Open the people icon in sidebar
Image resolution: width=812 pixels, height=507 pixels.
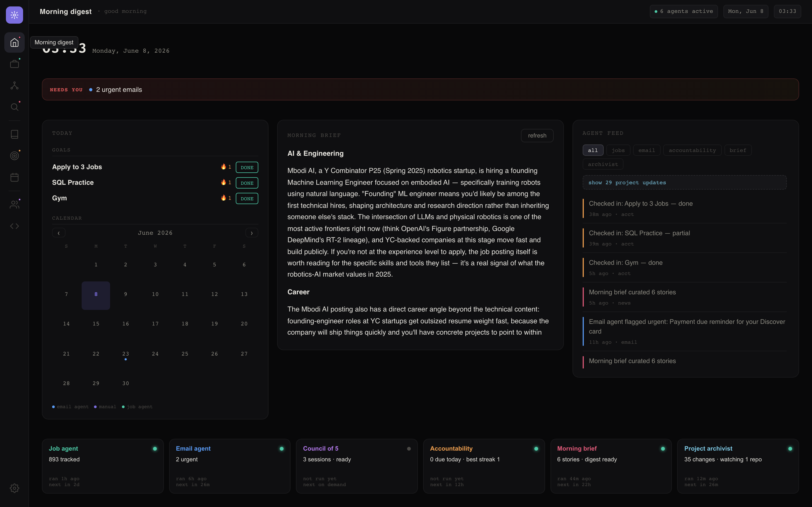tap(15, 205)
